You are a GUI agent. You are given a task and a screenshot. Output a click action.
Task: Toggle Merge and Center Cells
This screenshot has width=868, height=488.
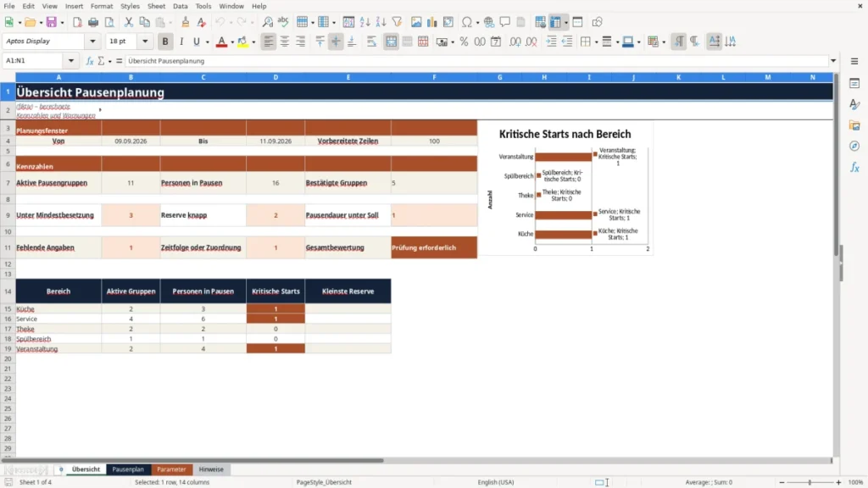pyautogui.click(x=391, y=42)
